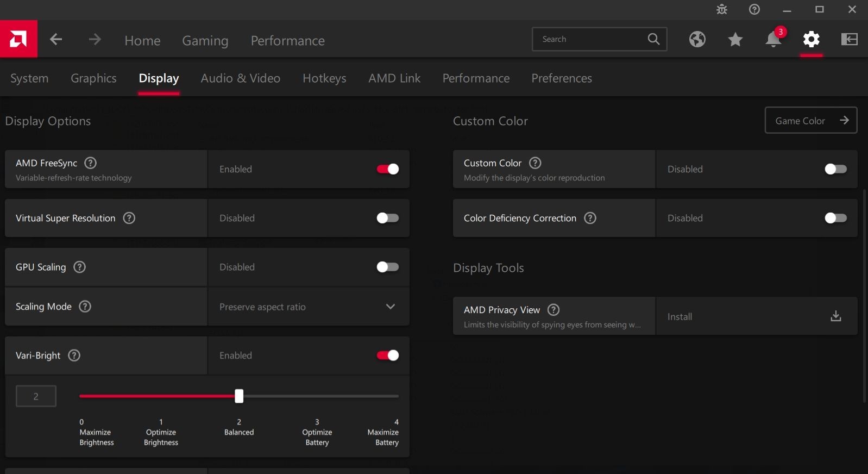Click the Balanced slider label
868x474 pixels.
click(239, 432)
